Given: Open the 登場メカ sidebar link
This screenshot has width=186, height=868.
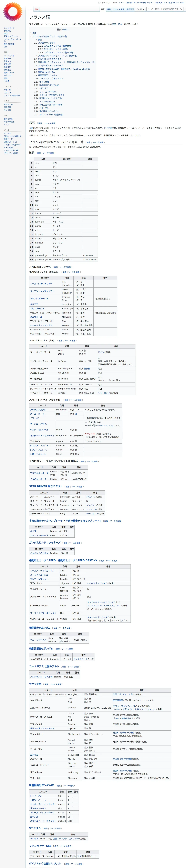Looking at the screenshot, I should [7, 61].
